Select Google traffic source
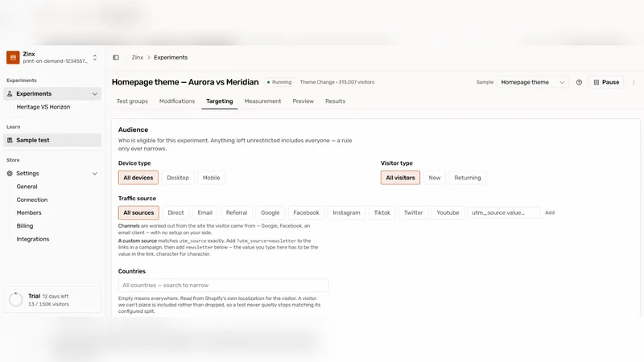Screen dimensions: 644x362 [x=270, y=212]
